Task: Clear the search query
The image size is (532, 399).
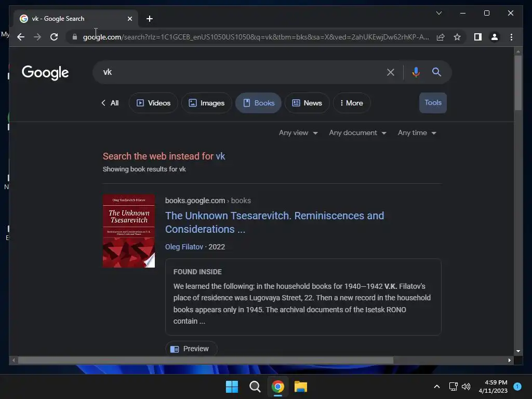Action: [x=391, y=72]
